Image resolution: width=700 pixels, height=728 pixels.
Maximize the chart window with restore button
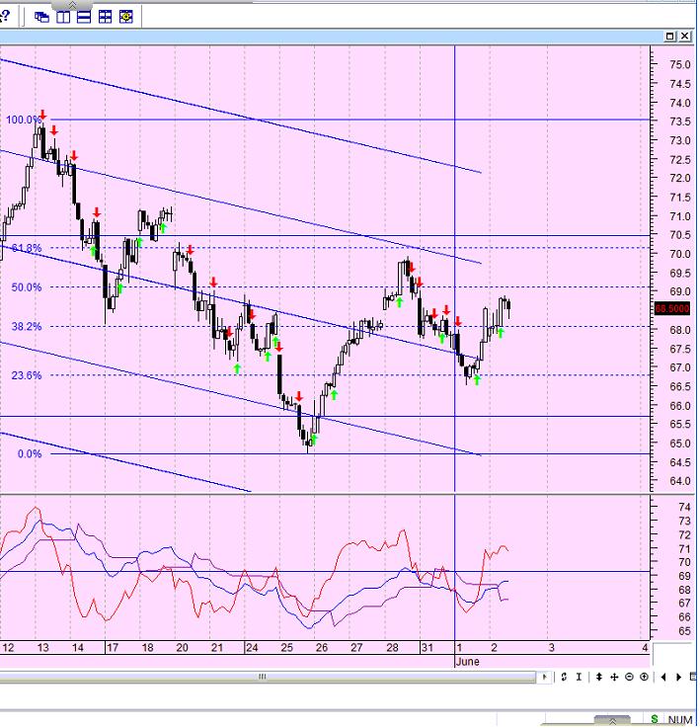coord(670,37)
